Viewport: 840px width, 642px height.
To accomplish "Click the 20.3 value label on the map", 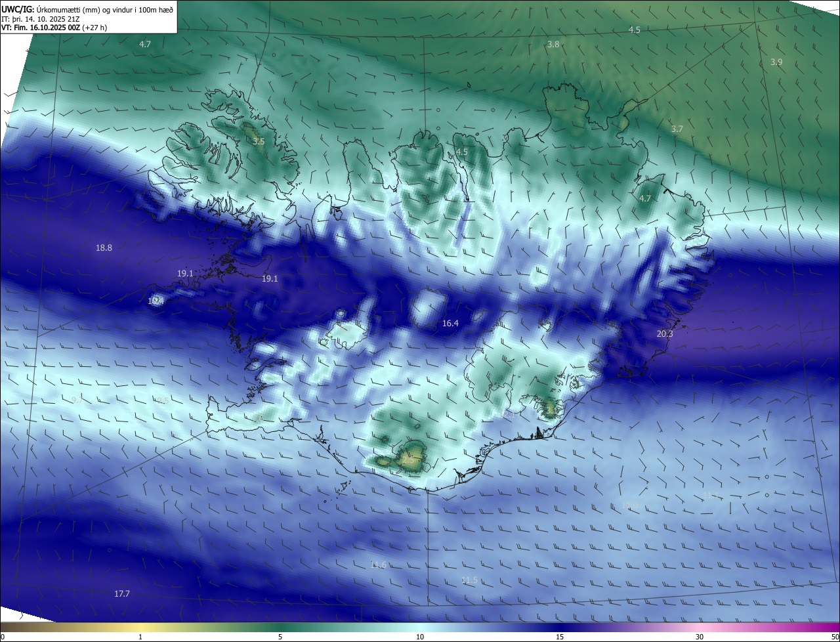I will tap(665, 334).
